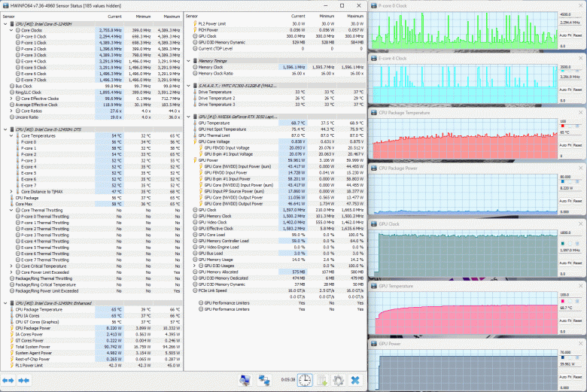Collapse the Memory Timings section
The width and height of the screenshot is (587, 392).
(189, 62)
